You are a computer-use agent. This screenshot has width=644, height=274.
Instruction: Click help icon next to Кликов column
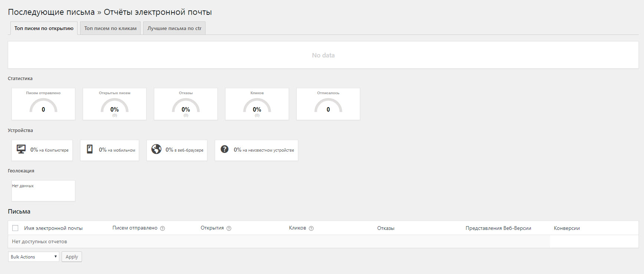[x=311, y=228]
